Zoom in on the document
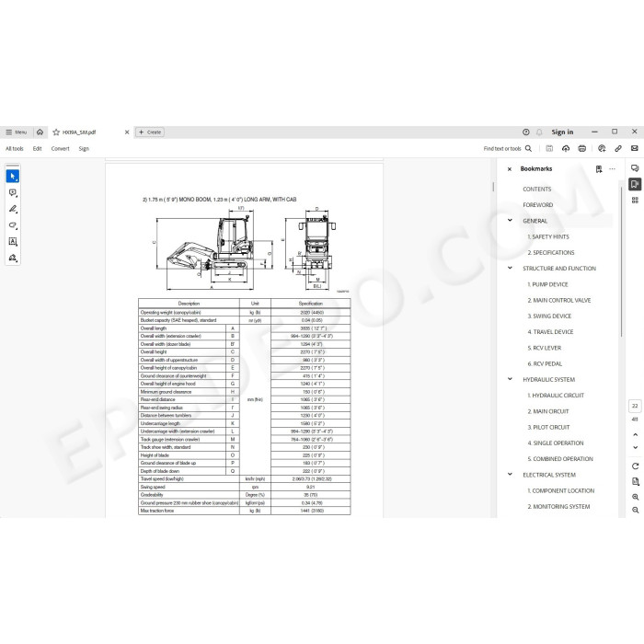644x644 pixels. [x=636, y=497]
